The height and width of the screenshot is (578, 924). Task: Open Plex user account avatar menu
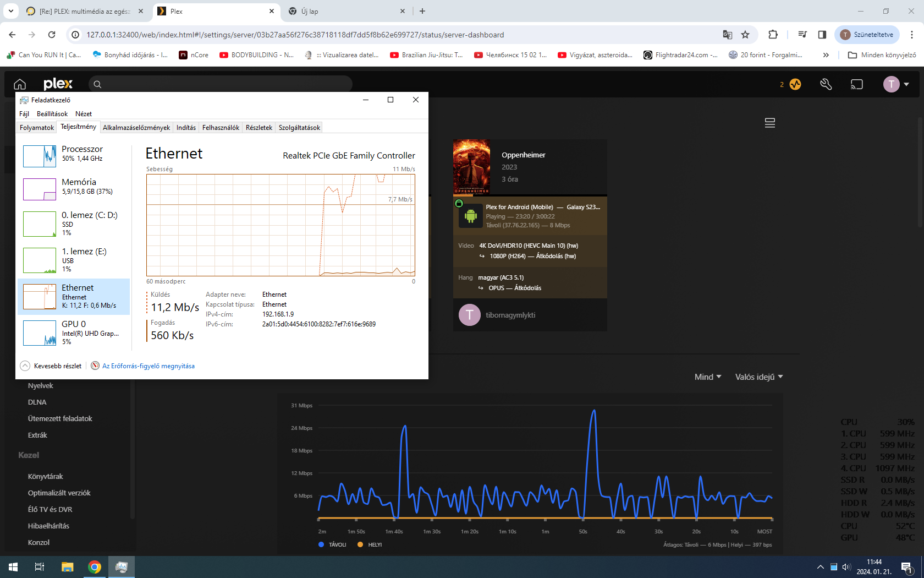pos(896,84)
